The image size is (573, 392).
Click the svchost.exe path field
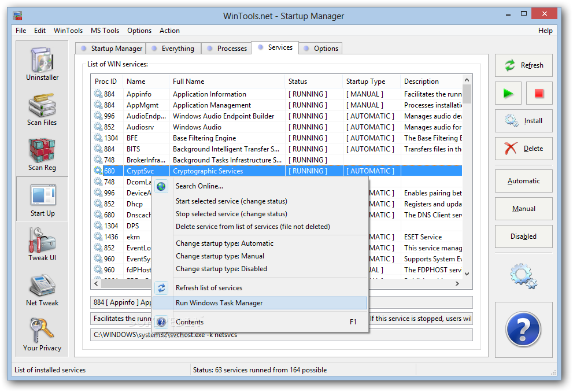click(x=282, y=335)
